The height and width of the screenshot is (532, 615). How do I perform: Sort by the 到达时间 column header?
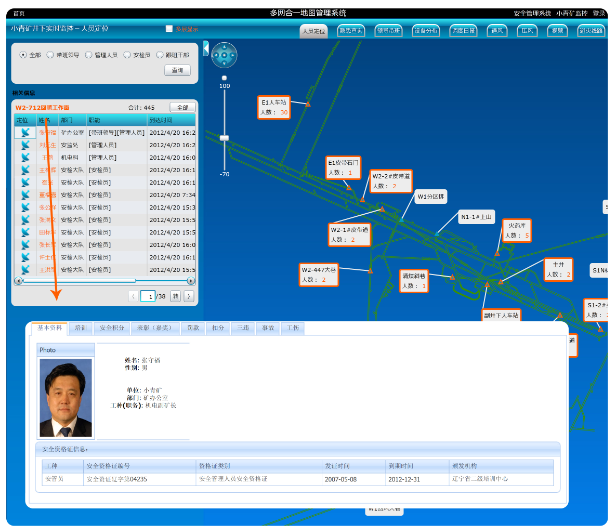tap(171, 120)
